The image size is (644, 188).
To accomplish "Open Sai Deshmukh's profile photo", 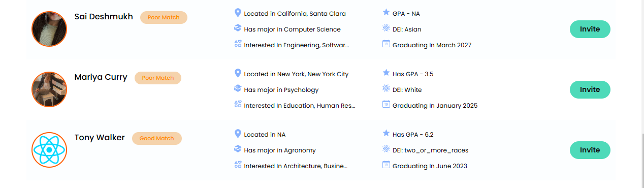I will (x=49, y=29).
